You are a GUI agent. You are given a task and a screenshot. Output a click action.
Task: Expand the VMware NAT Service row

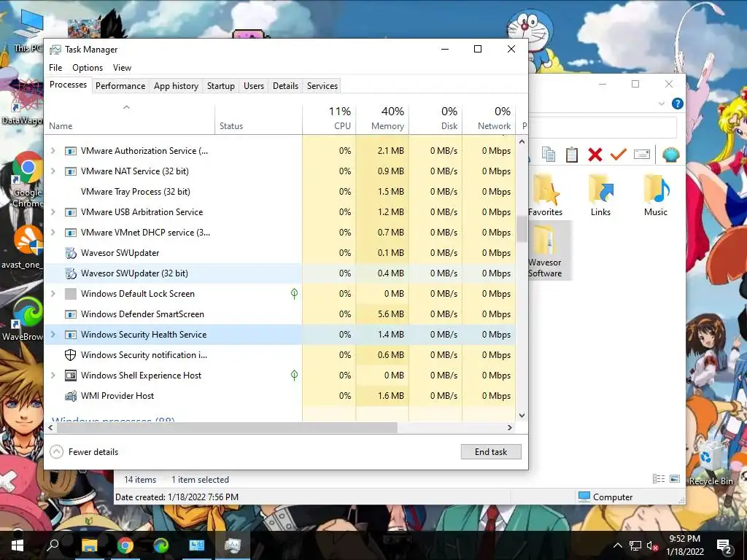click(53, 171)
